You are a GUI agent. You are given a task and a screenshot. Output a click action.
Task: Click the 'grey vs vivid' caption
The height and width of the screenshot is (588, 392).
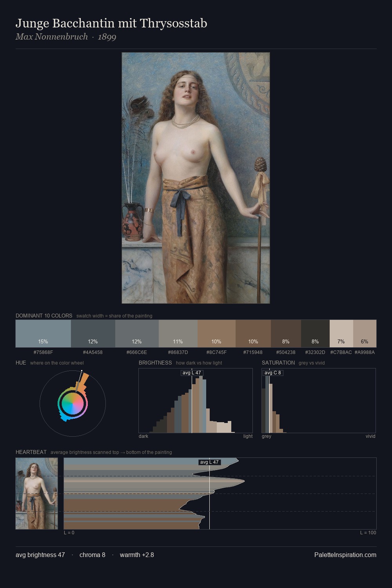(312, 363)
